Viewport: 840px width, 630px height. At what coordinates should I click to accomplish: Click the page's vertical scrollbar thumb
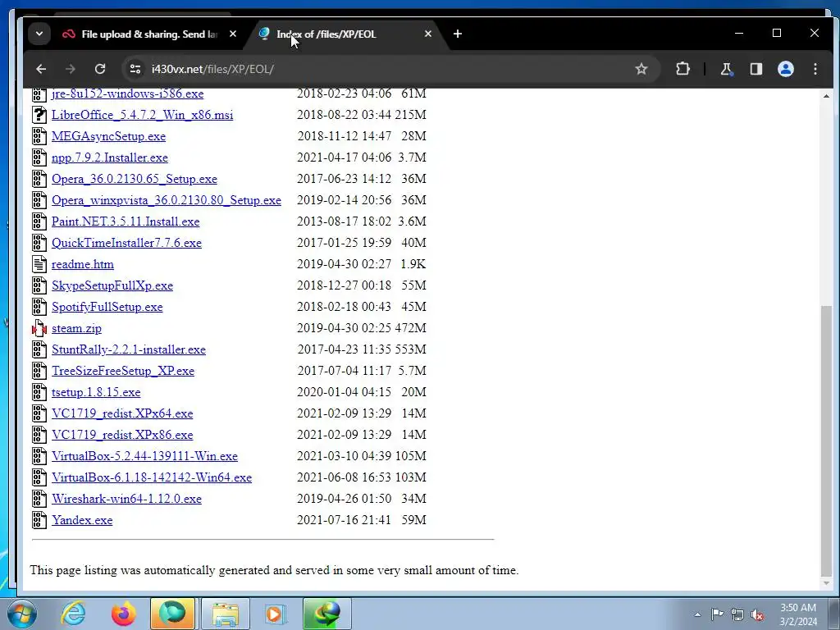827,440
